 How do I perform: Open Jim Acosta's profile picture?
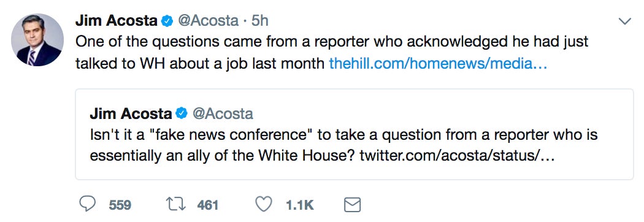click(37, 40)
